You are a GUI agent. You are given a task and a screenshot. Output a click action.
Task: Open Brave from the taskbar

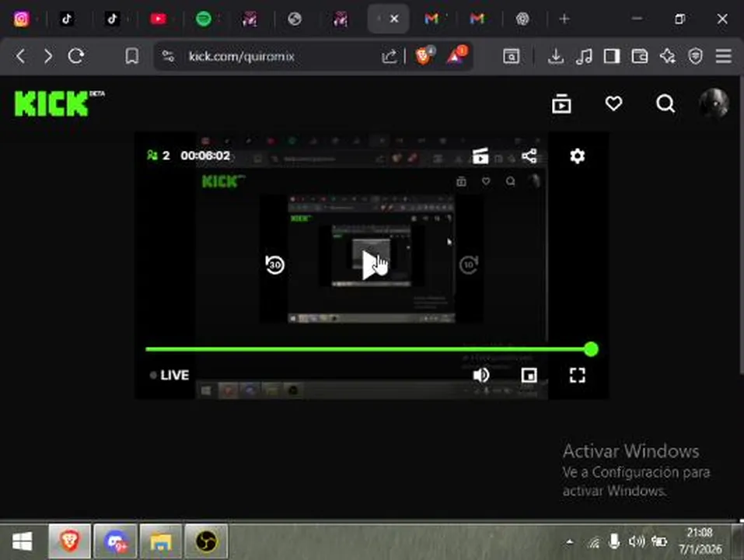(x=70, y=541)
